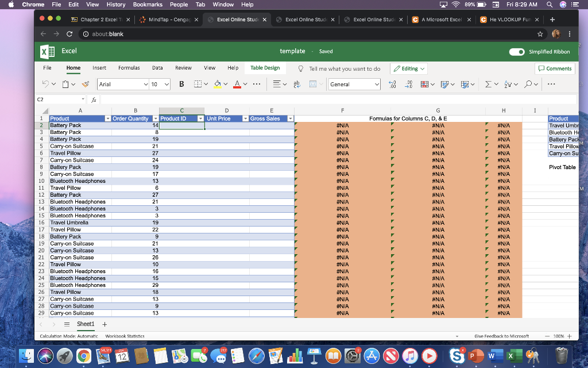Open the AutoSum function

[490, 84]
